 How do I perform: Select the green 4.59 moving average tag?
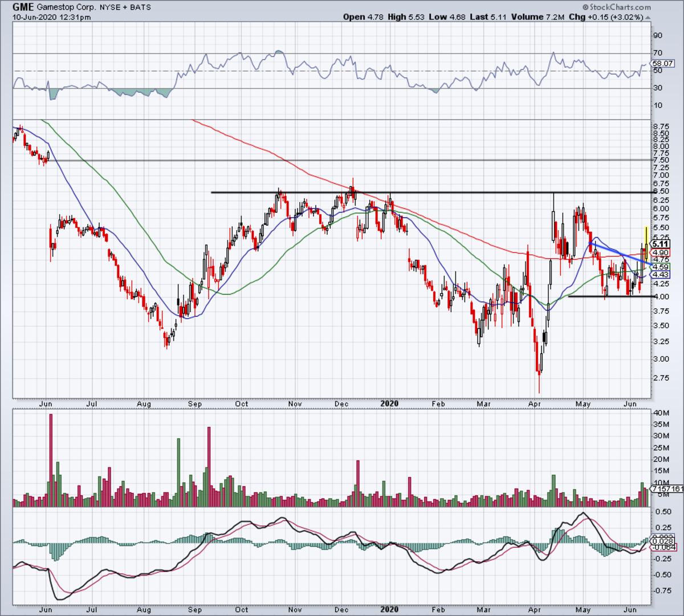pyautogui.click(x=661, y=267)
